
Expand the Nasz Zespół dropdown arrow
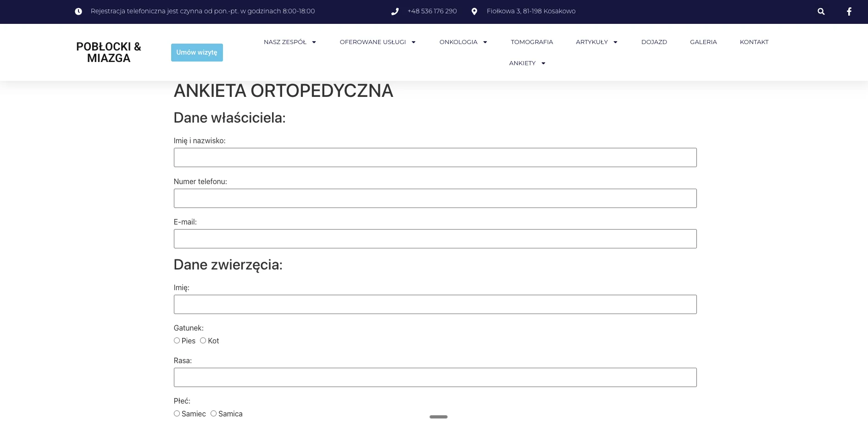point(314,42)
